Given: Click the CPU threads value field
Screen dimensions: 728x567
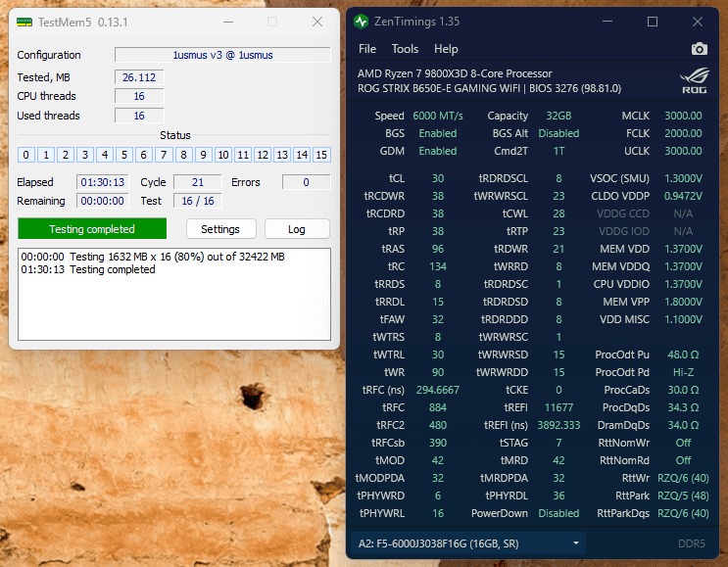Looking at the screenshot, I should (x=139, y=96).
